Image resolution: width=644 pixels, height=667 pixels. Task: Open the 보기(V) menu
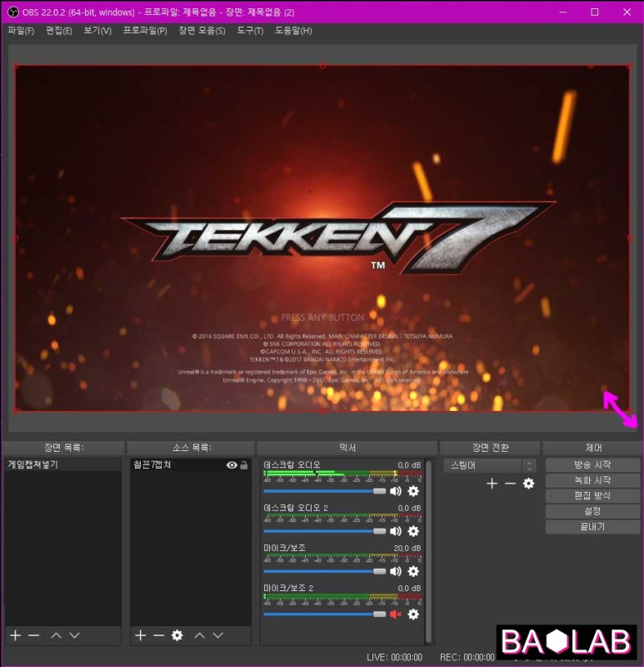tap(97, 31)
